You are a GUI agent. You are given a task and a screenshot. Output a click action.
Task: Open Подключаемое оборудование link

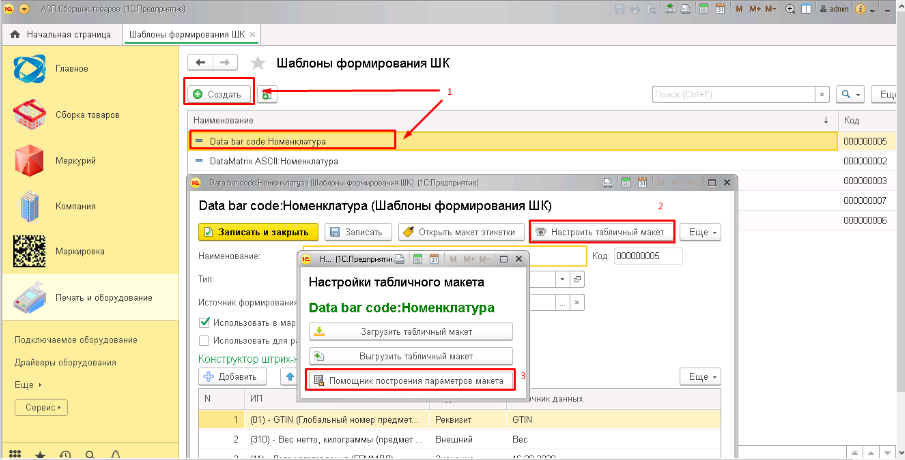[76, 340]
